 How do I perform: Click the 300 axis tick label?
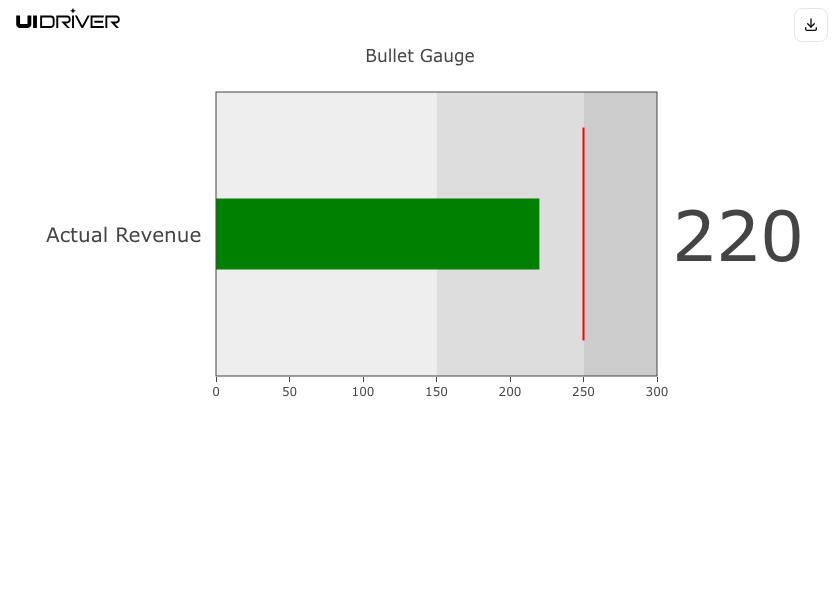click(x=656, y=392)
